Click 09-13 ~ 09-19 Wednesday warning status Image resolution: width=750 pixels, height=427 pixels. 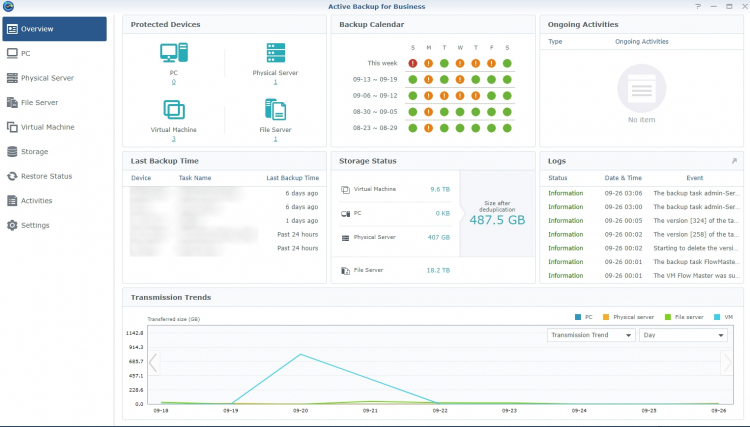tap(460, 79)
